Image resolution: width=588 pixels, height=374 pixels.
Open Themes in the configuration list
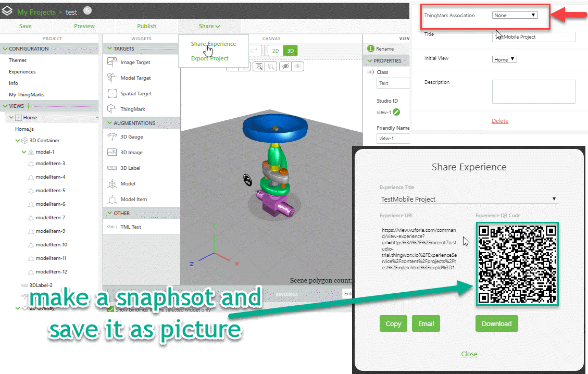[x=18, y=60]
